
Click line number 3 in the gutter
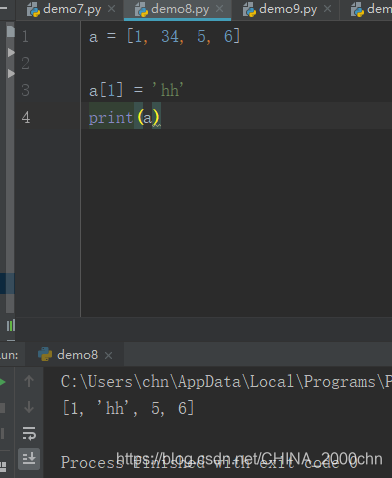coord(25,90)
